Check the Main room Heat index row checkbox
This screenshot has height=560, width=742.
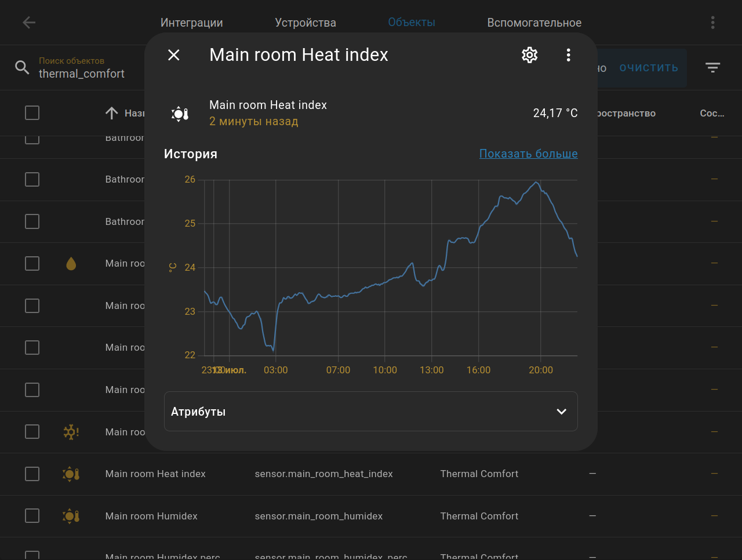tap(32, 474)
